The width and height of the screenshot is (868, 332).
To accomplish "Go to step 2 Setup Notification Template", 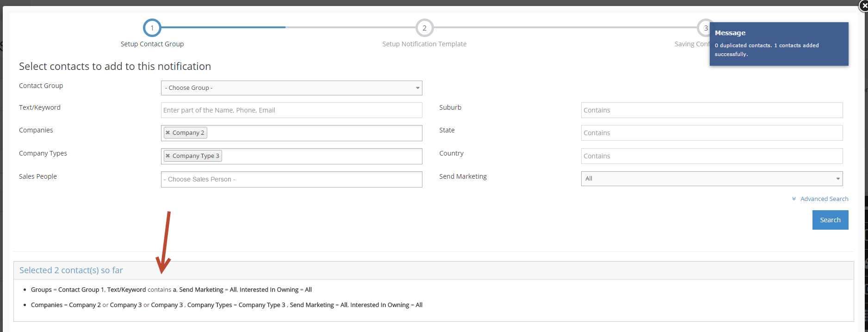I will 424,28.
